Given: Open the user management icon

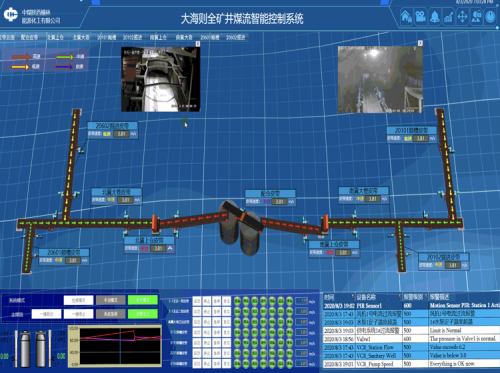Looking at the screenshot, I should [x=477, y=16].
